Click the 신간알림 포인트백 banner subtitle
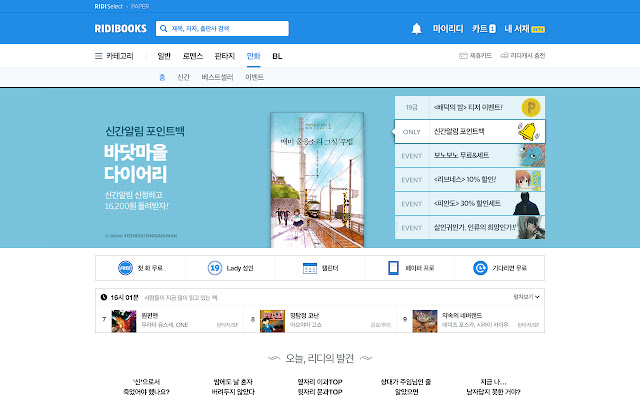This screenshot has width=640, height=400. point(145,131)
